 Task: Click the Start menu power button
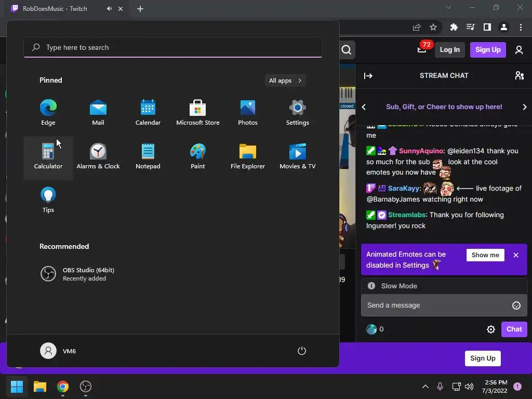(x=302, y=351)
